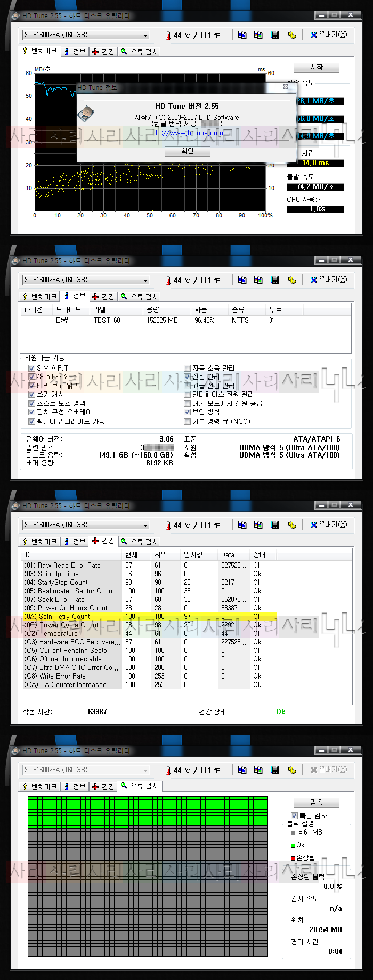Image resolution: width=373 pixels, height=980 pixels.
Task: Save screenshot floppy icon in benchmark graph window
Action: point(275,35)
